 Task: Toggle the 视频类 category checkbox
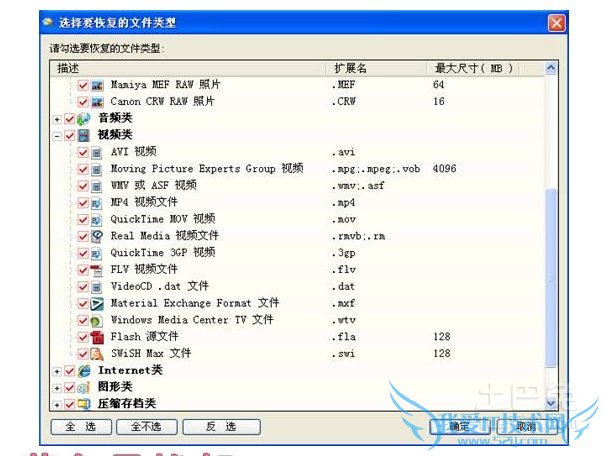coord(69,136)
